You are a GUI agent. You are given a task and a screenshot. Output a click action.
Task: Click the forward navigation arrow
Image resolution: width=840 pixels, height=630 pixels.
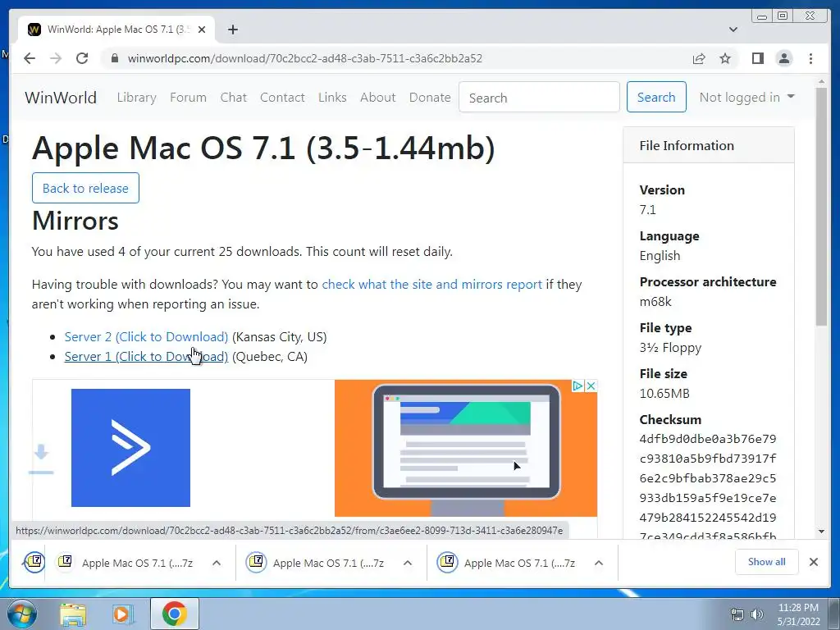coord(56,58)
